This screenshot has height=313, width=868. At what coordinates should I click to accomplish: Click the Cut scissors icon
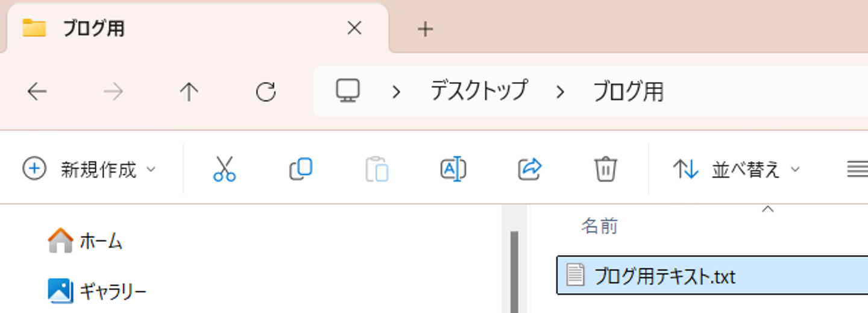point(224,169)
